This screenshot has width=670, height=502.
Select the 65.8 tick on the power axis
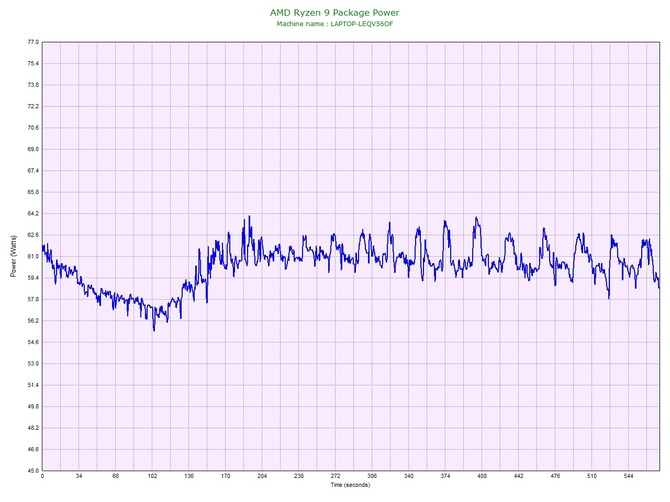tap(33, 192)
